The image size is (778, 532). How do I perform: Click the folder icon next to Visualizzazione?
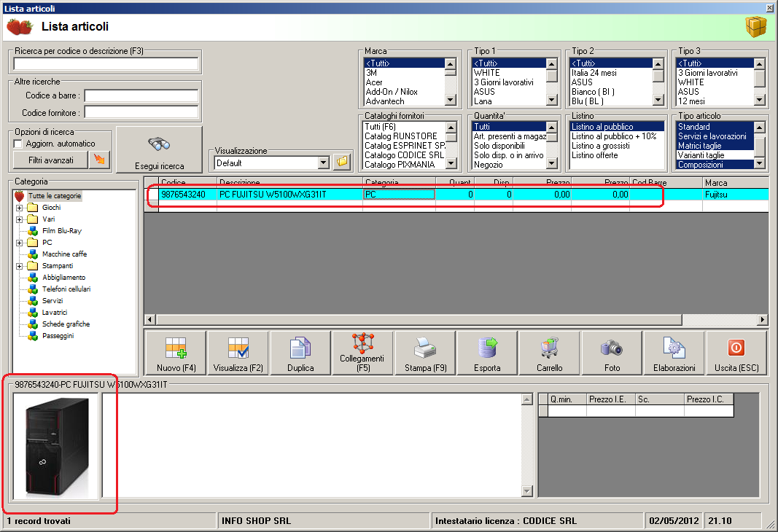[343, 162]
